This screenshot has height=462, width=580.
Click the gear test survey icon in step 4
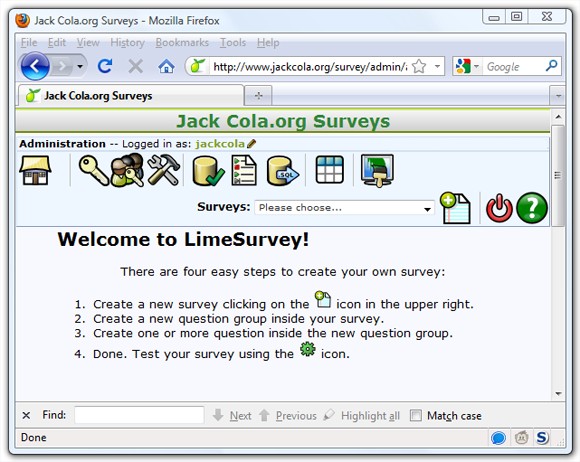tap(307, 349)
